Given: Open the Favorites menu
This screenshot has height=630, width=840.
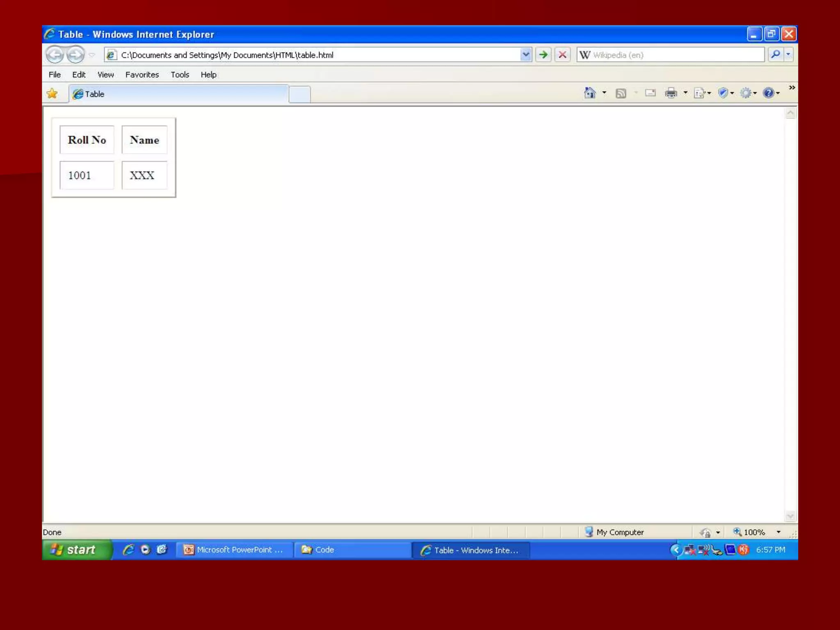Looking at the screenshot, I should [142, 75].
